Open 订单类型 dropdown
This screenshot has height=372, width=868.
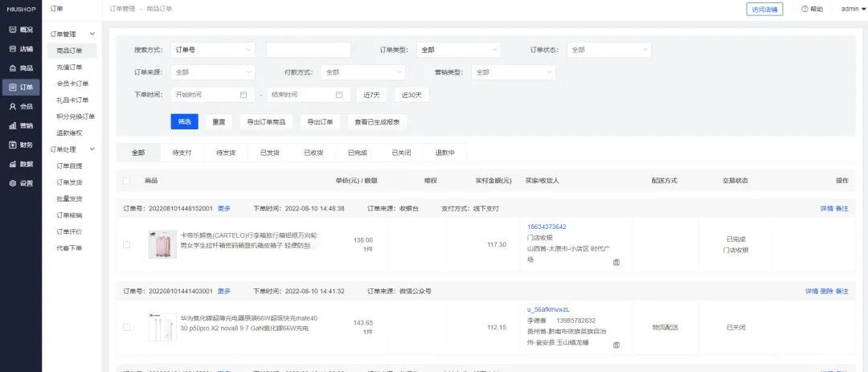[458, 50]
